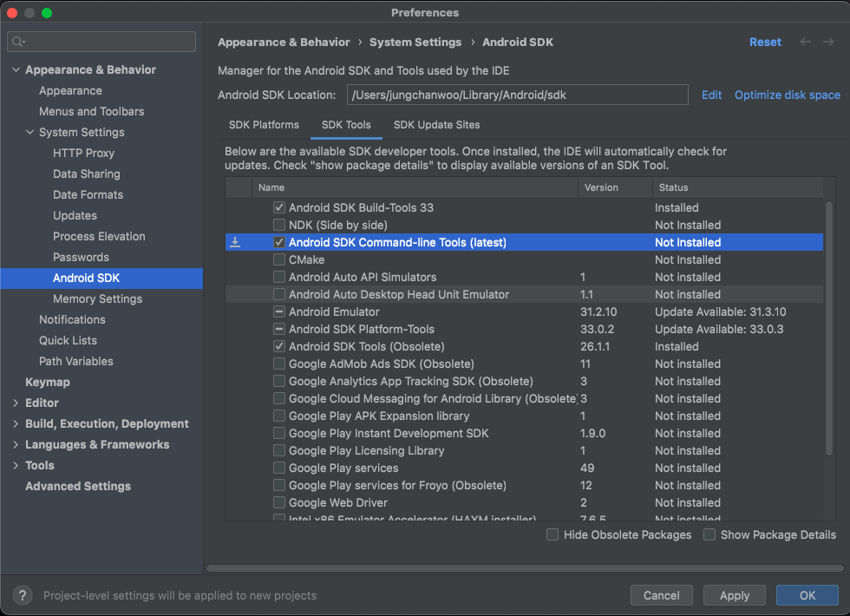This screenshot has width=850, height=616.
Task: Check the Google Play services box
Action: coord(279,468)
